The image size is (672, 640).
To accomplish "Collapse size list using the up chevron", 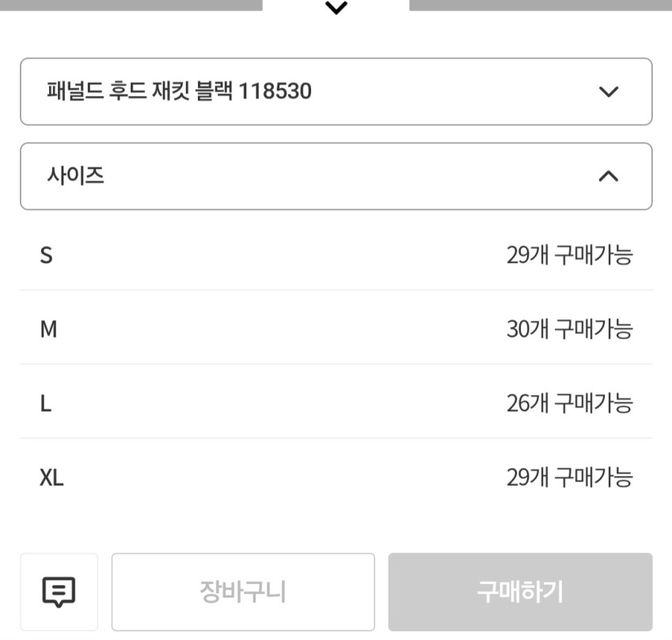I will (608, 177).
